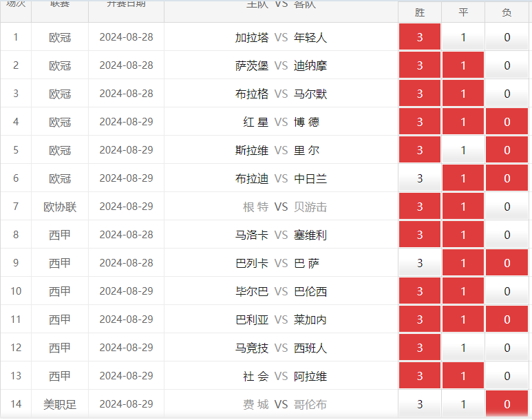Toggle 胜 (3) for 巴利亚 VS 莱加内

[x=420, y=319]
